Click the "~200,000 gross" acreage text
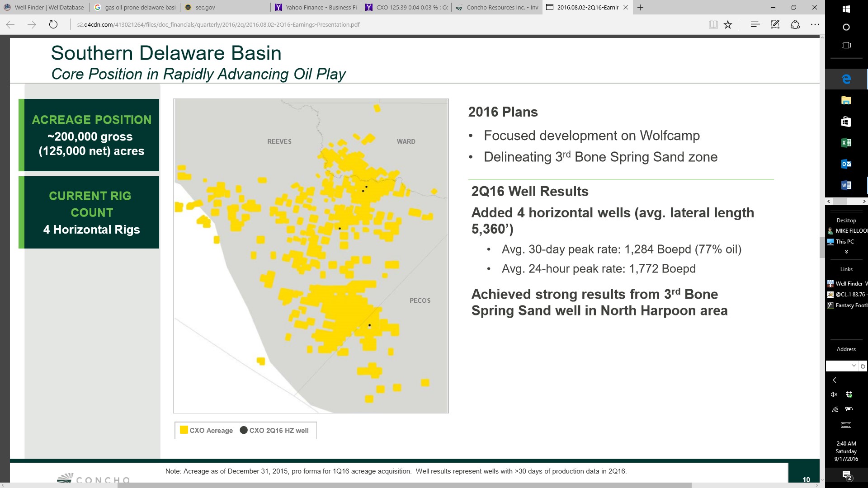The height and width of the screenshot is (488, 868). 90,136
